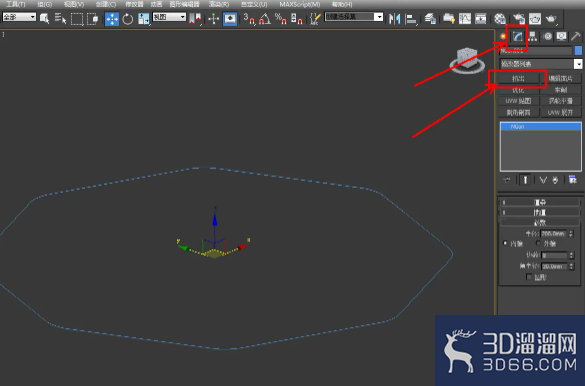The height and width of the screenshot is (386, 585).
Task: Toggle Keyboard Shortcut Override icon
Action: (230, 18)
